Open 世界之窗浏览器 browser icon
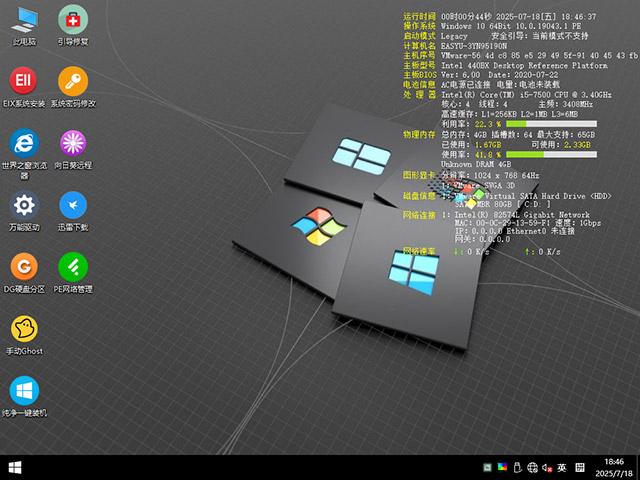The image size is (640, 480). click(x=24, y=154)
